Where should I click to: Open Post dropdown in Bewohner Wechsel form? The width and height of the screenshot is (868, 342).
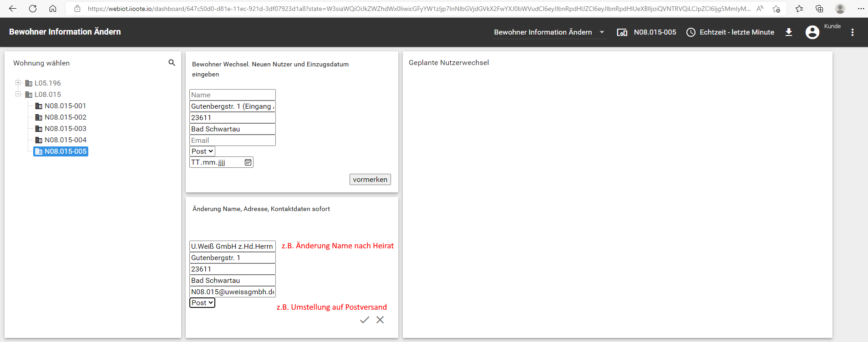202,151
